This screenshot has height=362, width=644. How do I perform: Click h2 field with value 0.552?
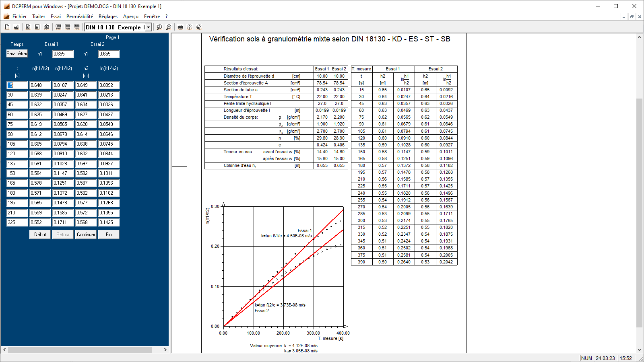click(x=40, y=222)
